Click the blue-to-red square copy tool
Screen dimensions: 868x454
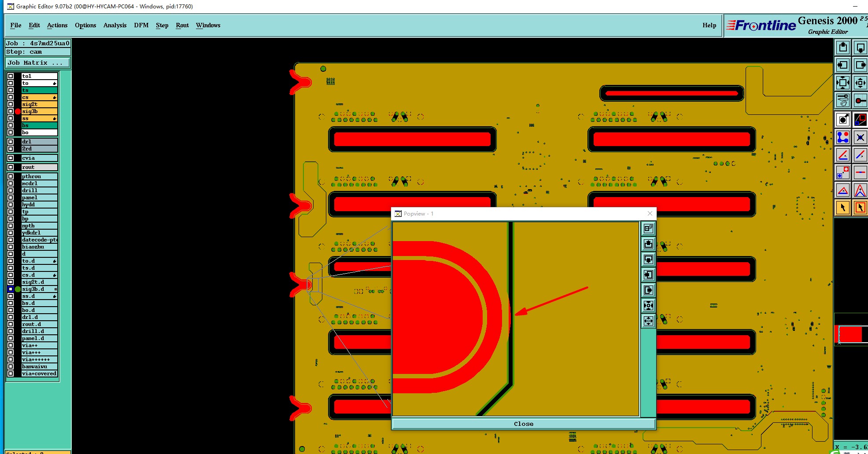click(843, 172)
